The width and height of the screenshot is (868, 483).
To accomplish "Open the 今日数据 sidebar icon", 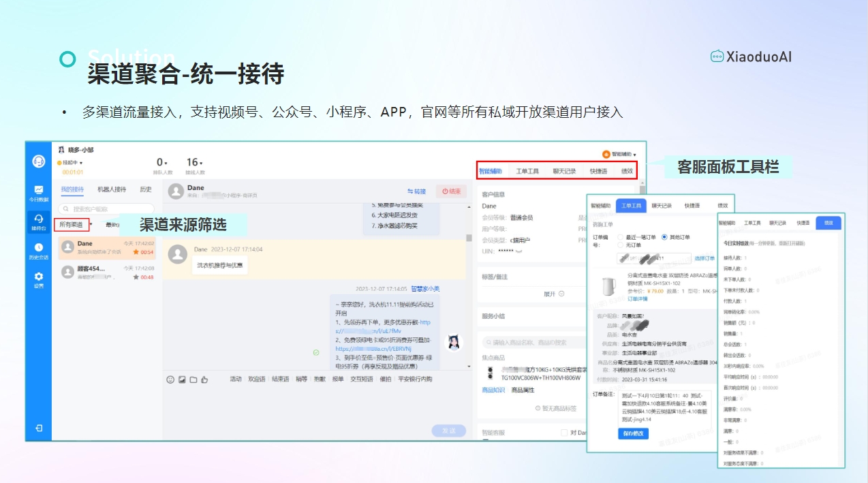I will pyautogui.click(x=39, y=189).
